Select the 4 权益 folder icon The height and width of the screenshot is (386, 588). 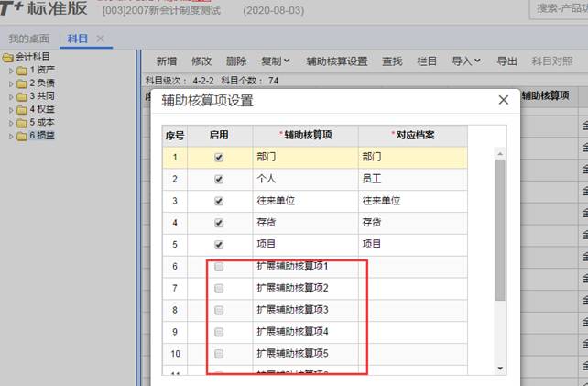point(22,109)
